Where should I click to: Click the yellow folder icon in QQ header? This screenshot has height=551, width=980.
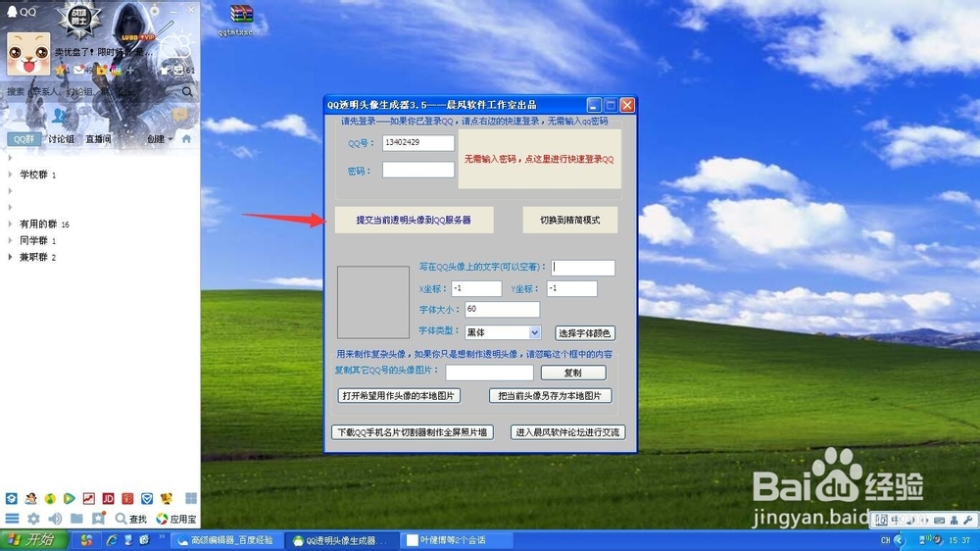[101, 70]
